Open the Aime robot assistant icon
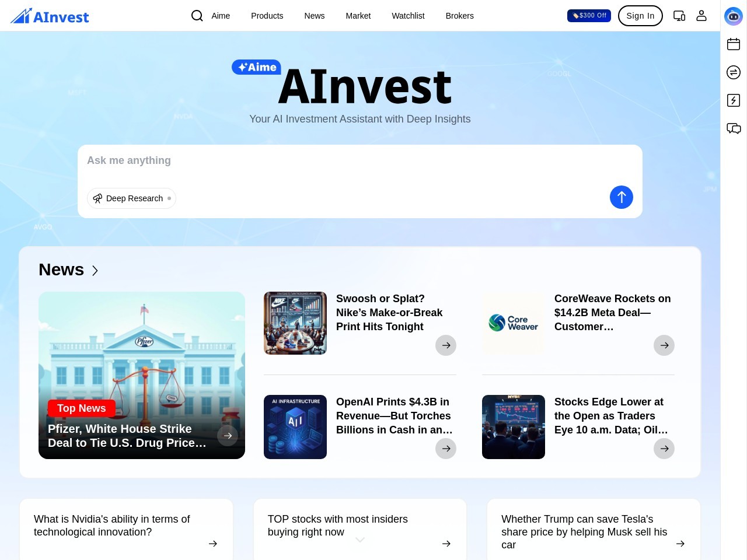The image size is (747, 560). pyautogui.click(x=734, y=16)
